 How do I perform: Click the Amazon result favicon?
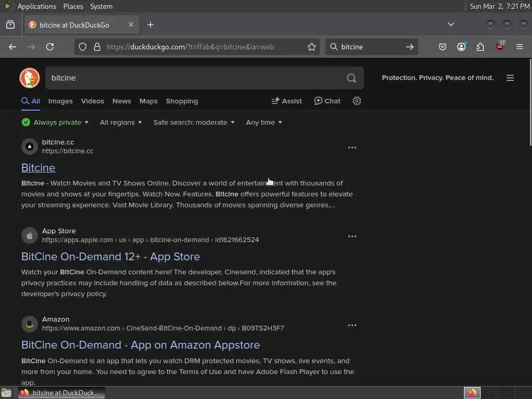pyautogui.click(x=30, y=324)
